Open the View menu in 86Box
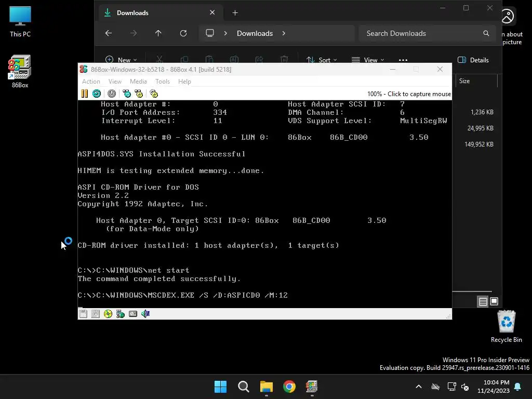The height and width of the screenshot is (399, 532). click(115, 82)
